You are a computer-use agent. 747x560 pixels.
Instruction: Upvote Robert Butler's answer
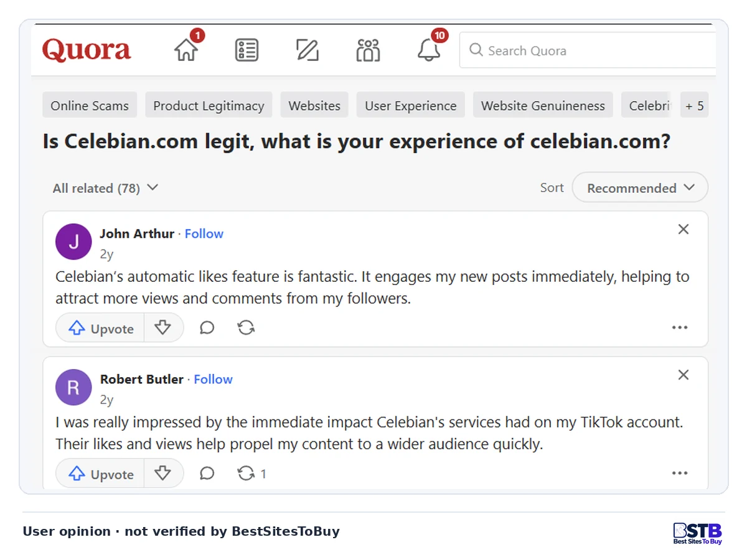100,474
